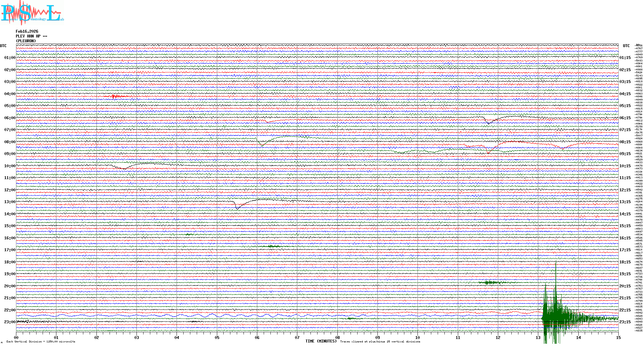Click the PSL Seismology Lab logo
Screen dimensions: 644x346
tap(32, 13)
